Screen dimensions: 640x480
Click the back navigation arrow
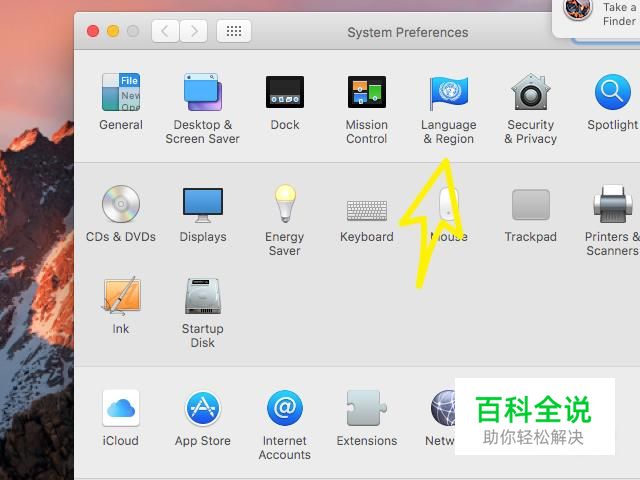pyautogui.click(x=165, y=31)
